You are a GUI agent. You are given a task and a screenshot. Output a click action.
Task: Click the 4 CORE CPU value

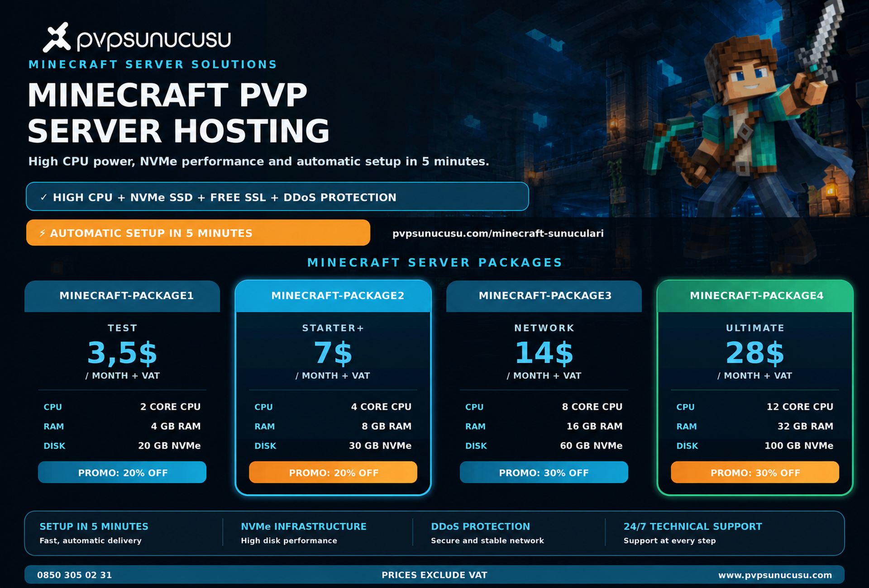tap(381, 407)
